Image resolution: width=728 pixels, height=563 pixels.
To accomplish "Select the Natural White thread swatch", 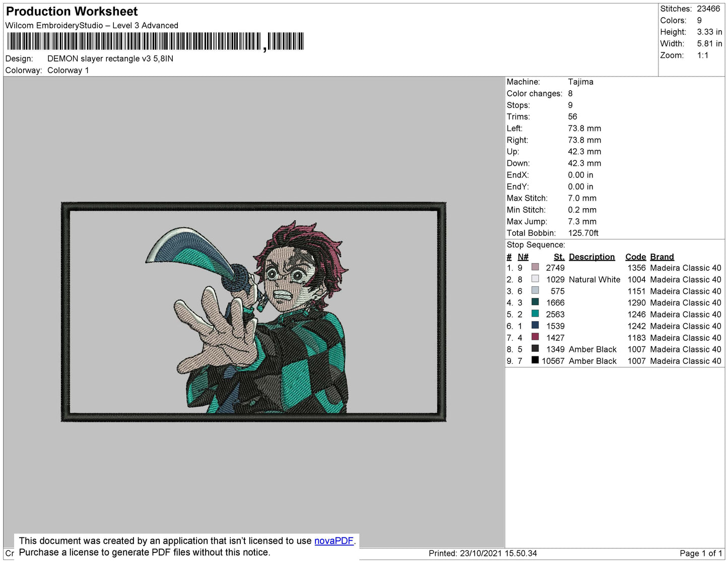I will [536, 279].
